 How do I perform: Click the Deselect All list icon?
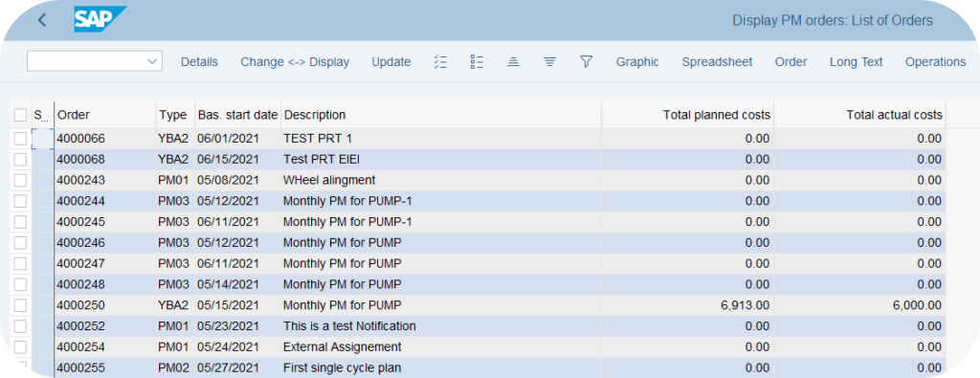pyautogui.click(x=477, y=61)
